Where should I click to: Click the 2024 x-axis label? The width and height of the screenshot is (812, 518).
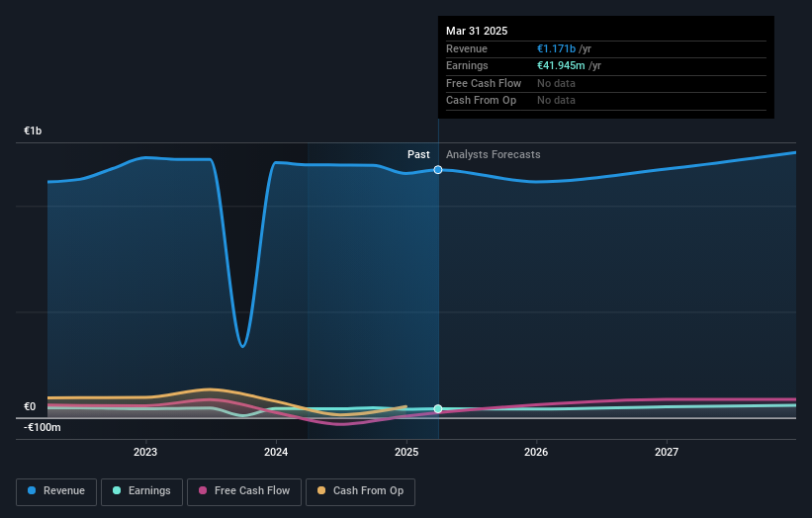click(276, 452)
